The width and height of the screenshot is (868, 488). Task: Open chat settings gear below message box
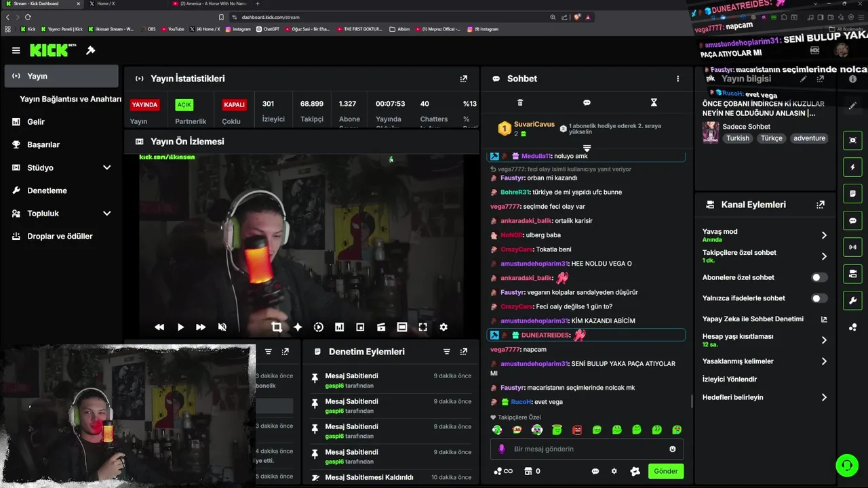click(x=614, y=471)
